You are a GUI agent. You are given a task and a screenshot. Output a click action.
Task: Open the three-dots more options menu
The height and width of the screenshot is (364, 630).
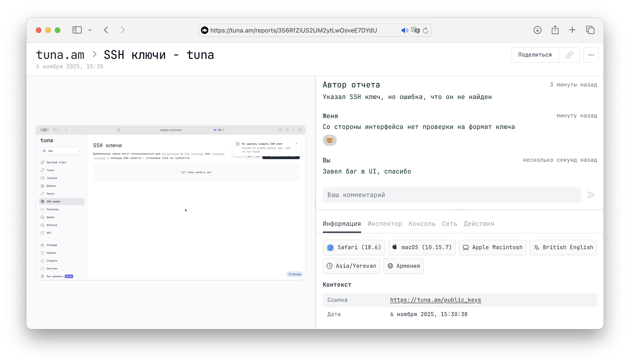point(591,55)
